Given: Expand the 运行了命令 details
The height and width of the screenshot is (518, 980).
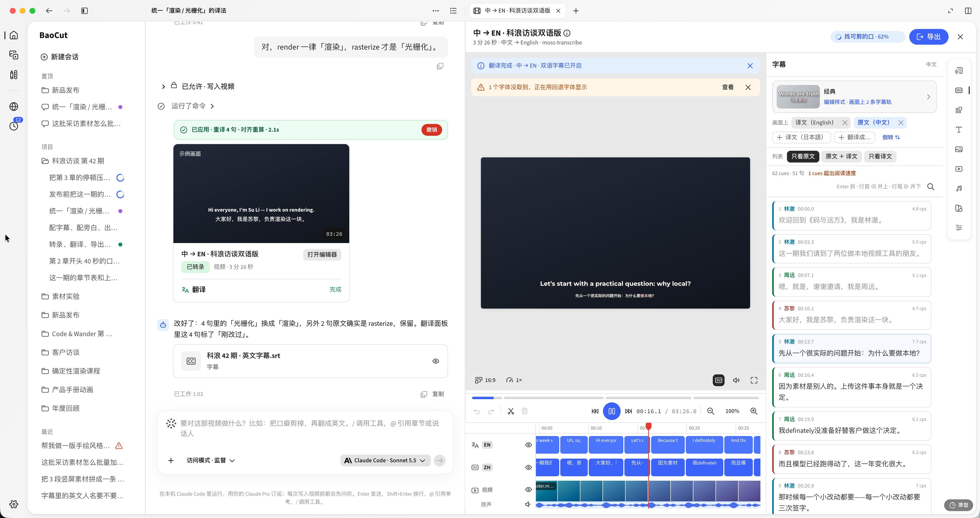Looking at the screenshot, I should pos(193,106).
